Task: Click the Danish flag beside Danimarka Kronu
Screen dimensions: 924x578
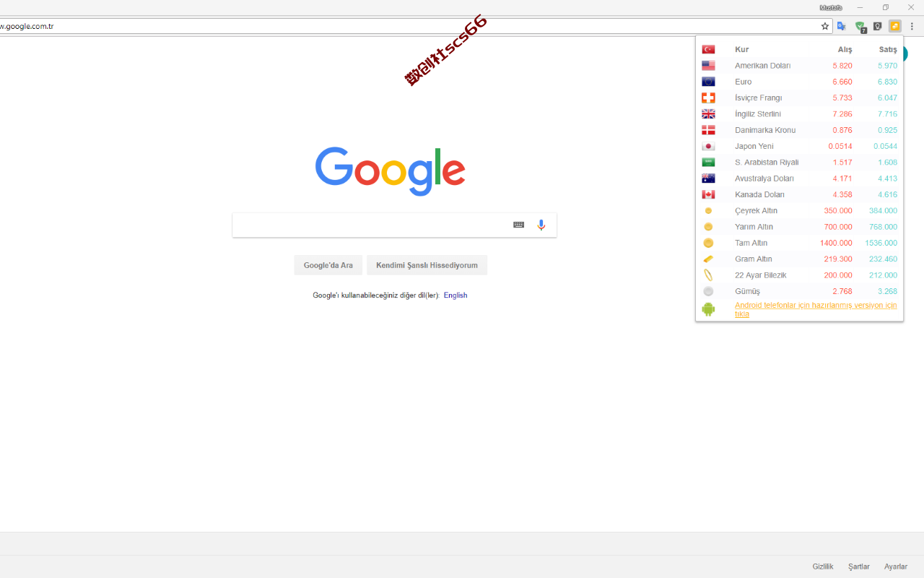Action: coord(708,130)
